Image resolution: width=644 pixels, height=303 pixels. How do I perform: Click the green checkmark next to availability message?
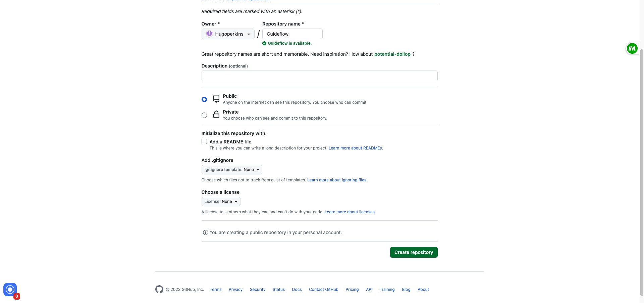point(264,43)
